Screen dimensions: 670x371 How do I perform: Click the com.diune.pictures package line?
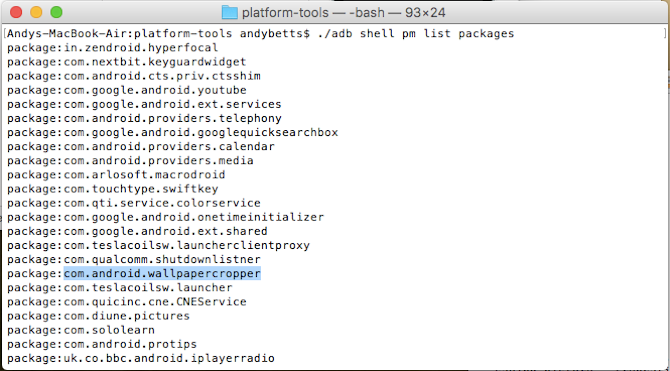pos(99,316)
